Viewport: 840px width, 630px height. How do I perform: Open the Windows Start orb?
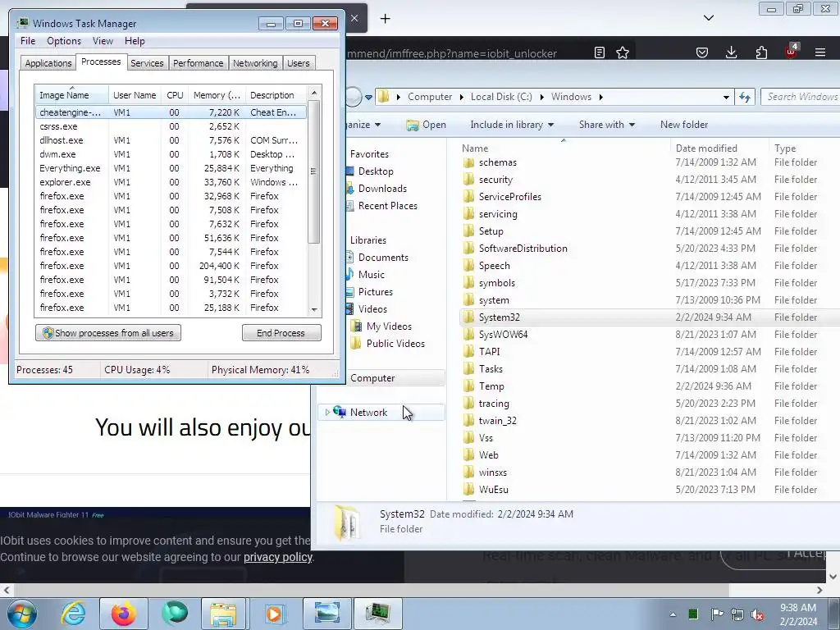[21, 614]
